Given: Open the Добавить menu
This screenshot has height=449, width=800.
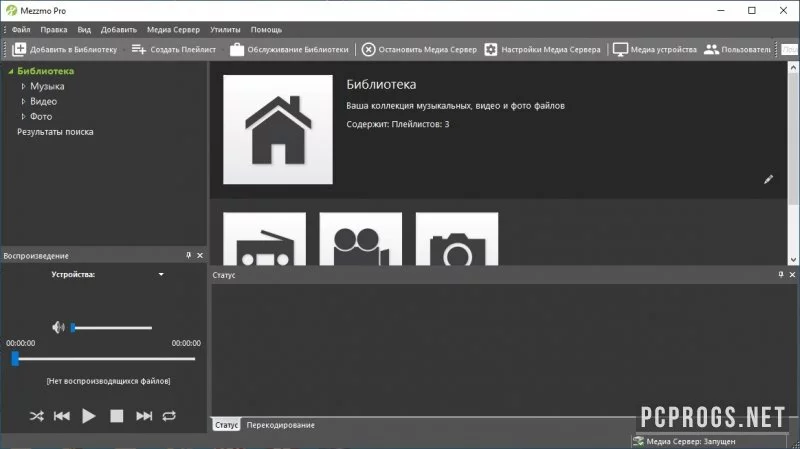Looking at the screenshot, I should [119, 30].
